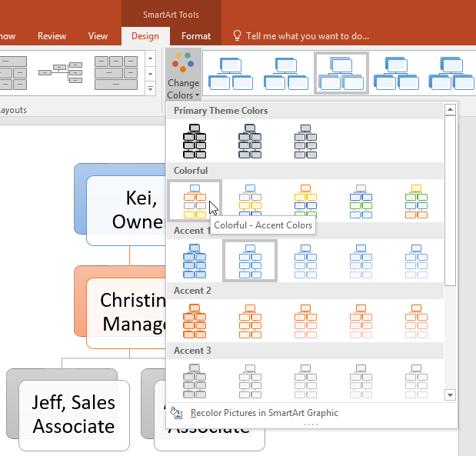Choose the first filled blue Accent 1 option

195,261
